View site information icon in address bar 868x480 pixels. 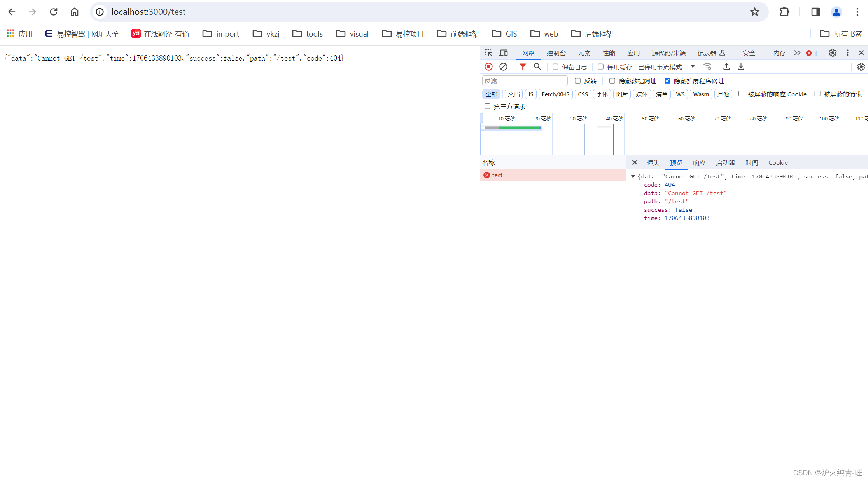point(100,12)
